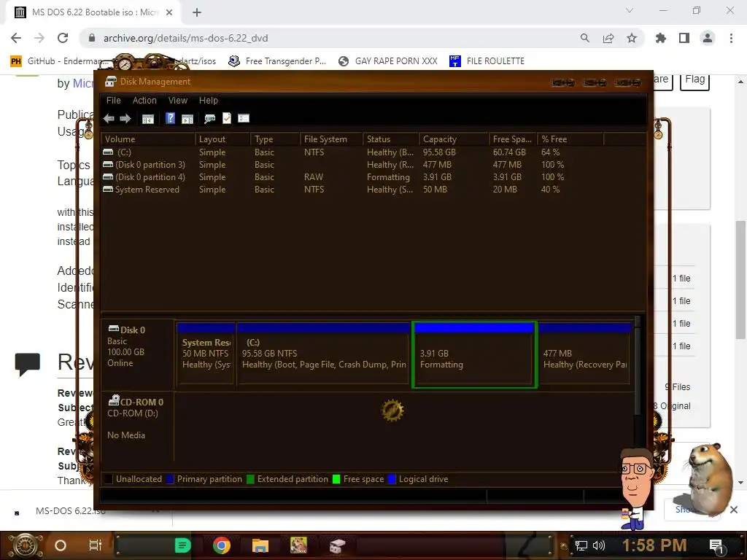Open the Free Transgender bookmark

click(x=277, y=61)
